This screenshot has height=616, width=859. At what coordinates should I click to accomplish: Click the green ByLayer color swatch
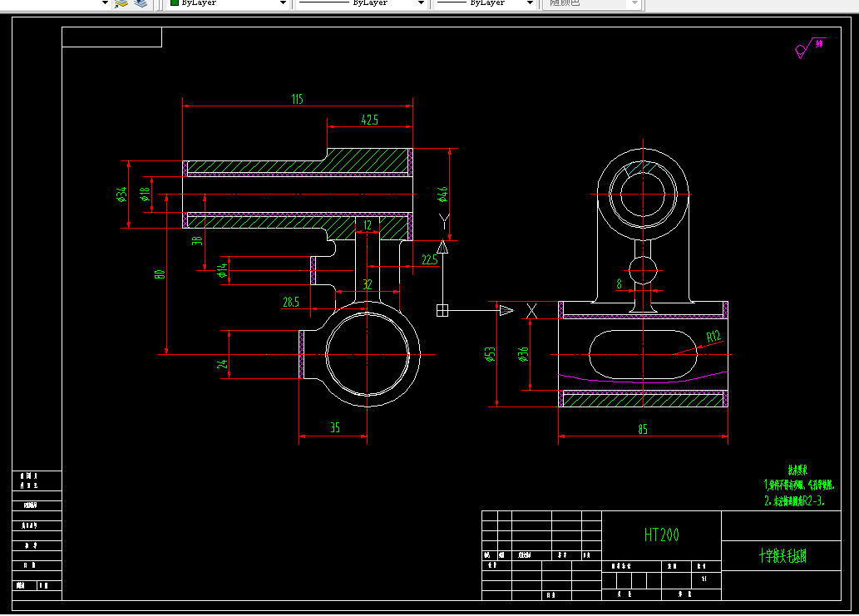click(x=175, y=2)
